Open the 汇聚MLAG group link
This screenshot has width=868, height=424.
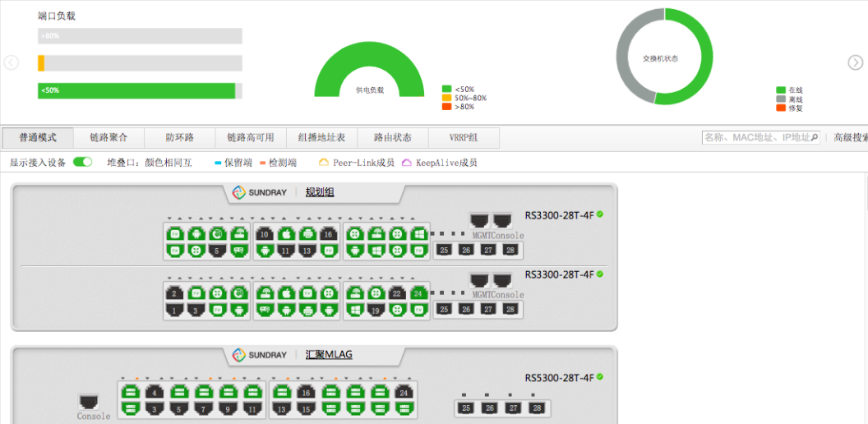click(x=329, y=355)
